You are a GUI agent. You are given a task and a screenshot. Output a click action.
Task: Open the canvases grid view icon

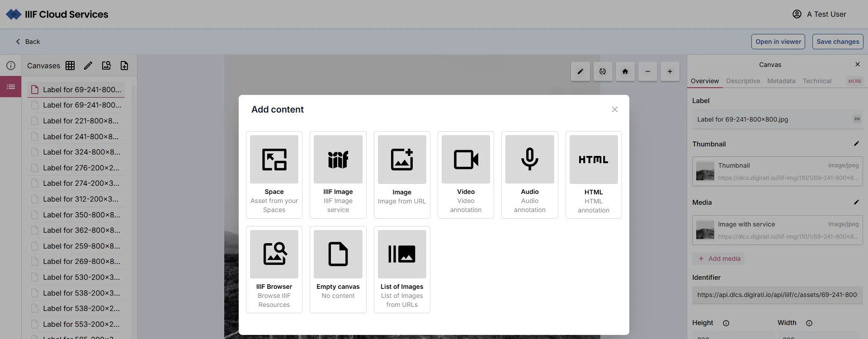tap(70, 66)
